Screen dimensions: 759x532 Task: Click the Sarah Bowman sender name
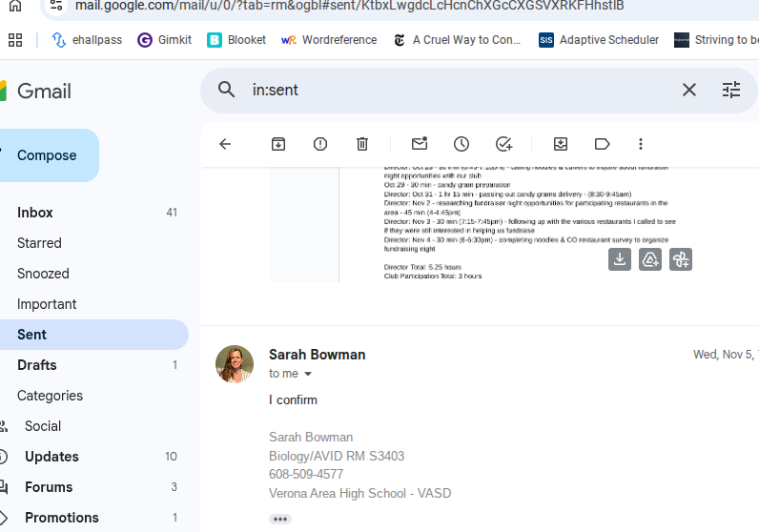[x=318, y=355]
